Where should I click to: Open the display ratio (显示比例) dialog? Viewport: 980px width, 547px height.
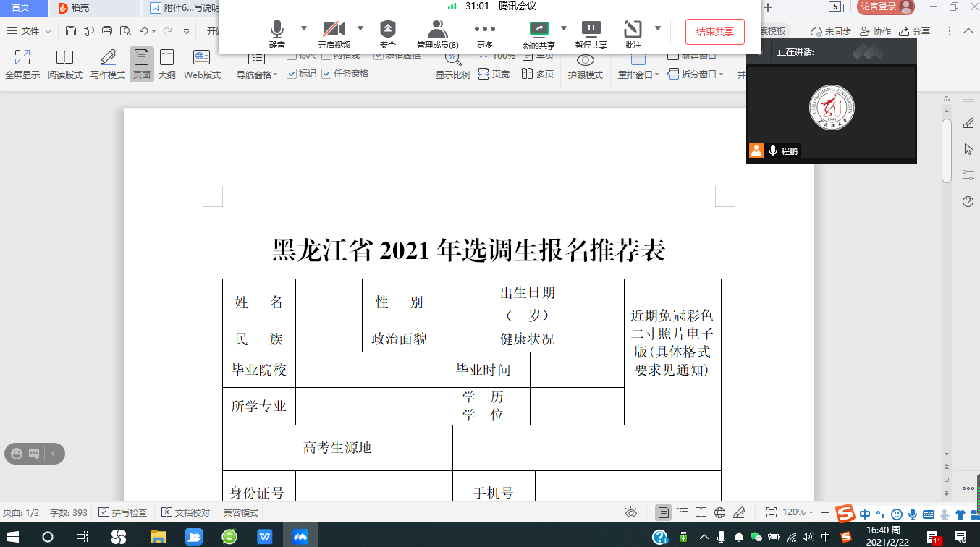[x=453, y=67]
